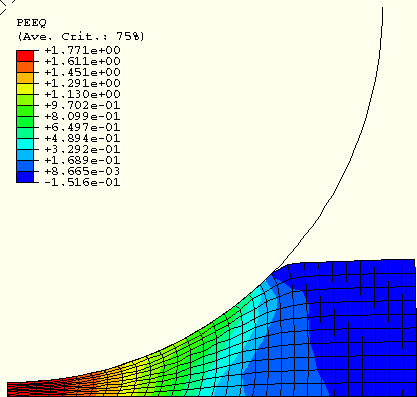This screenshot has height=397, width=417.
Task: Click the -1.516e-01 minimum value label
Action: click(82, 182)
